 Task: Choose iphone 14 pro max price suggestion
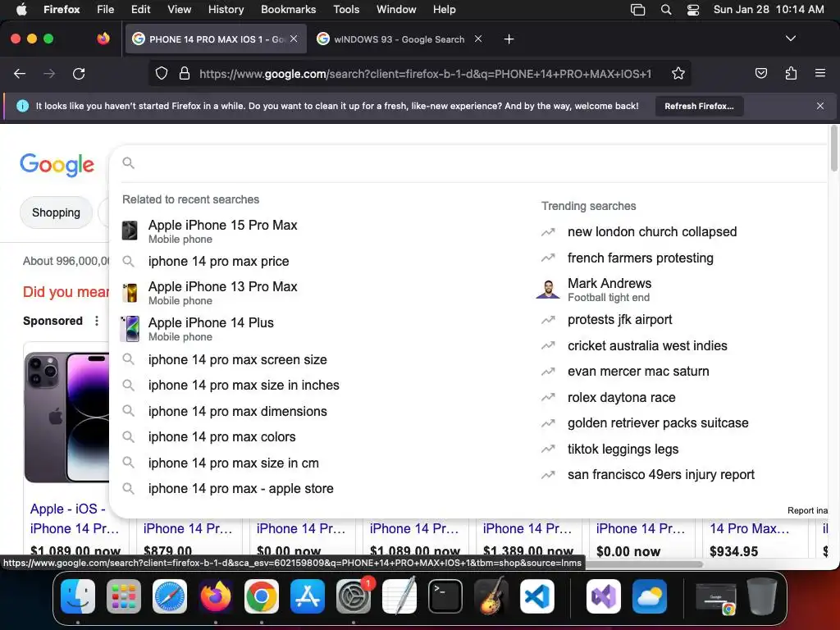[218, 262]
